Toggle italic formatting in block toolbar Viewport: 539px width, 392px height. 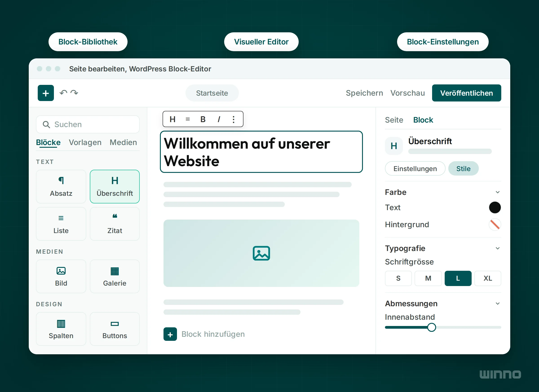219,119
